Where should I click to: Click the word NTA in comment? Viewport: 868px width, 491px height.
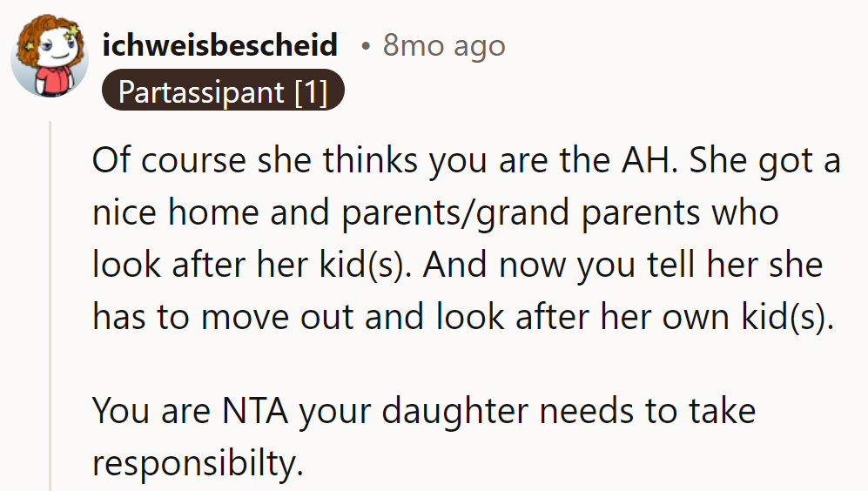pos(254,411)
